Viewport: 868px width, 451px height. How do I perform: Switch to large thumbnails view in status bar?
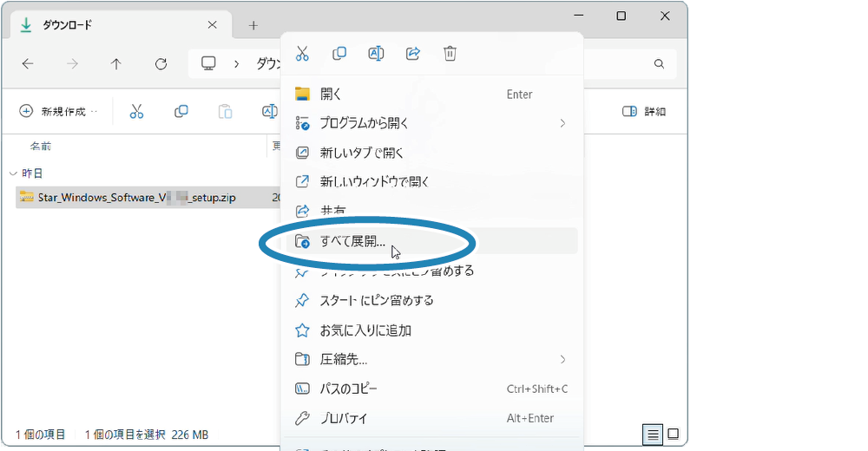point(673,434)
